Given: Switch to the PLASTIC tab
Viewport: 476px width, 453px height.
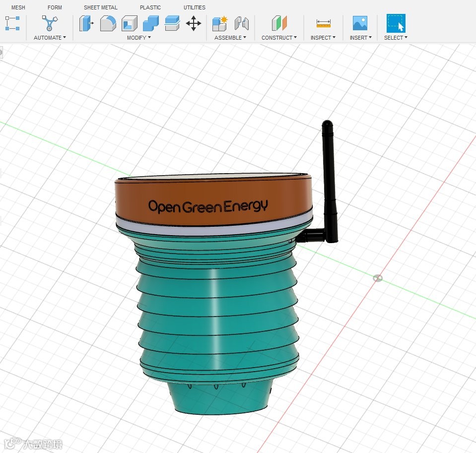Looking at the screenshot, I should 150,7.
